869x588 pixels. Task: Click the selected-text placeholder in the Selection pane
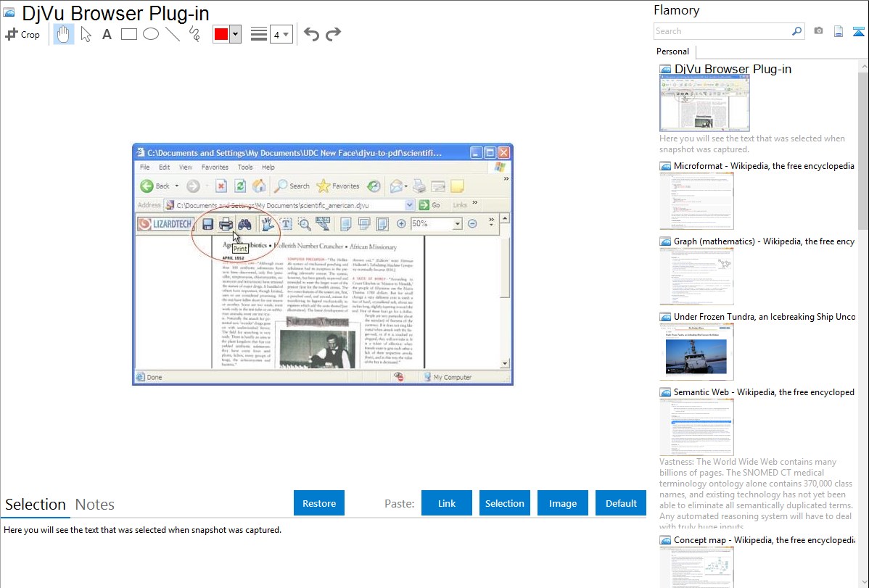(142, 530)
